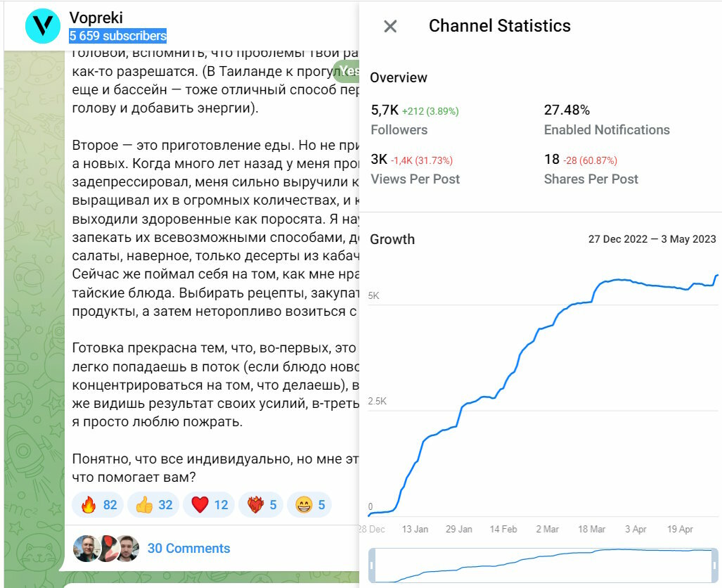Grab the left handle of range slider

pos(372,565)
